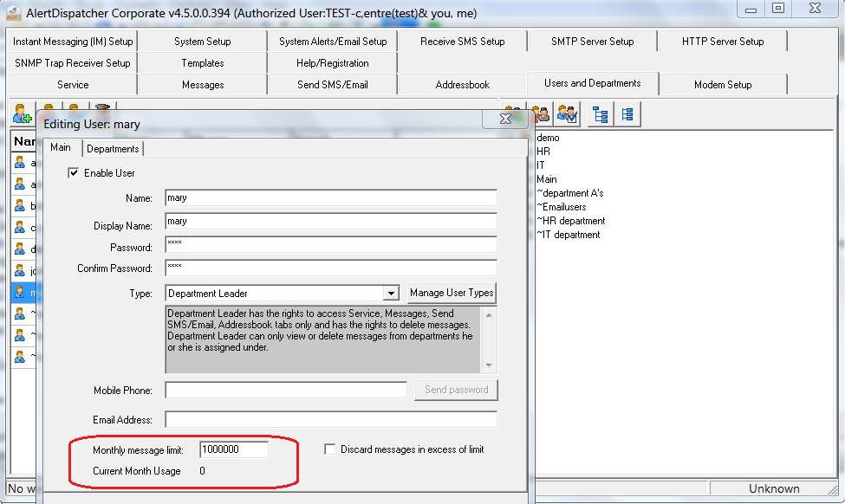
Task: Select the user row starting with 'c'
Action: pos(23,227)
